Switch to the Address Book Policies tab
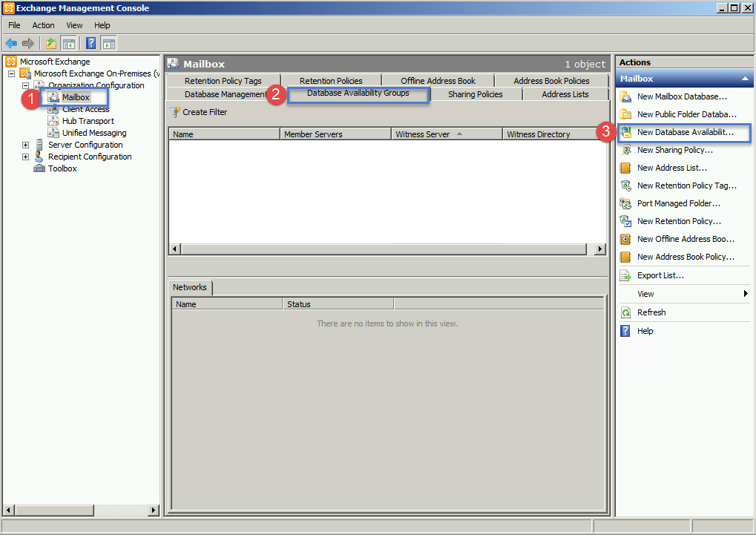 coord(551,81)
